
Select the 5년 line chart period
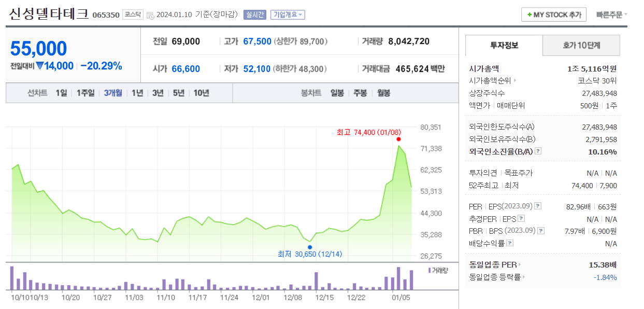click(179, 93)
